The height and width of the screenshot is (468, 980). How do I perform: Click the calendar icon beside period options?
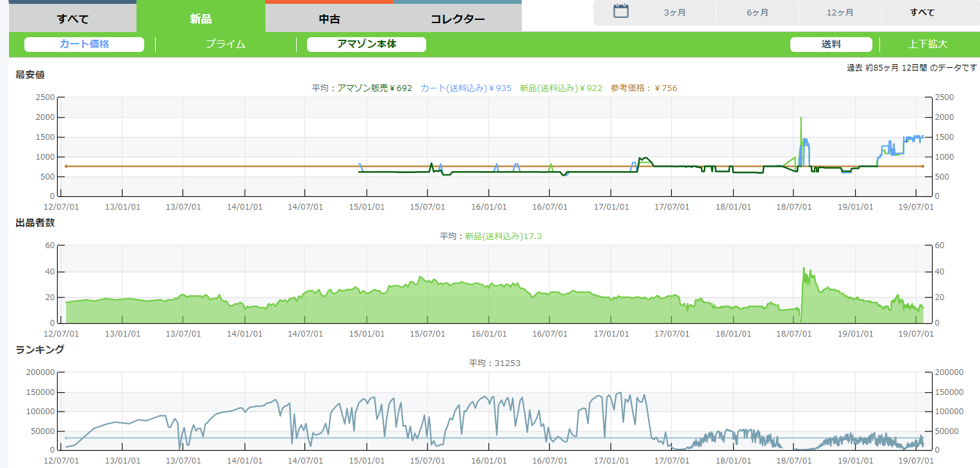coord(620,11)
